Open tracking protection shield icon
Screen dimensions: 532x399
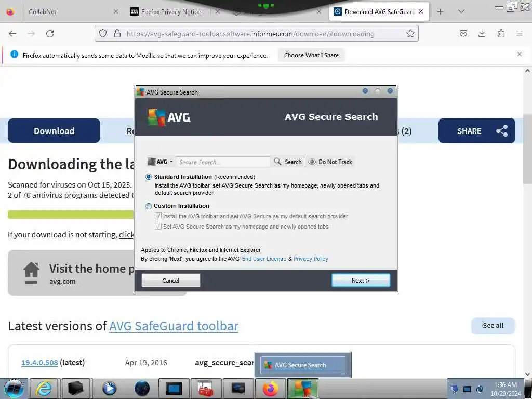click(103, 34)
